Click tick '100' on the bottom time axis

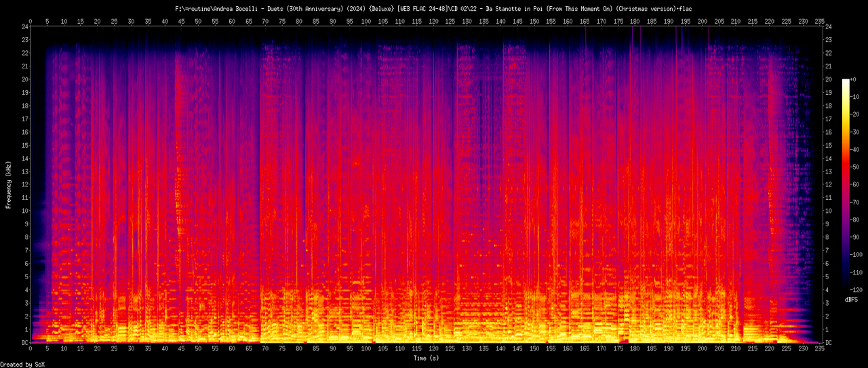pyautogui.click(x=366, y=350)
